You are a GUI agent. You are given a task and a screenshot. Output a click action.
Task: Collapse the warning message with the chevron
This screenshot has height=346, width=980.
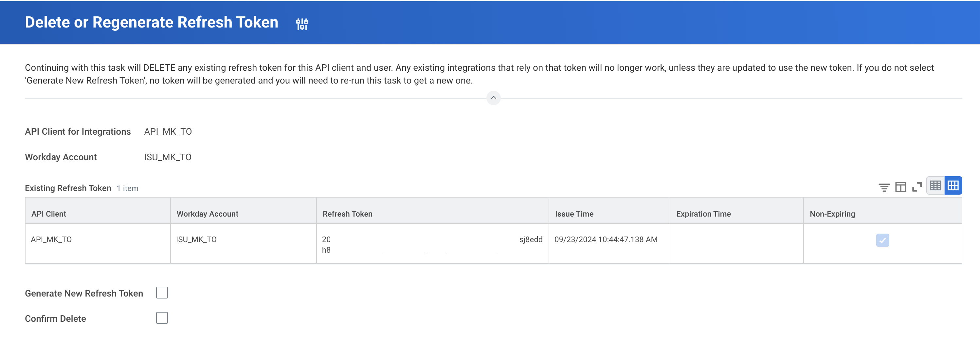pos(493,98)
